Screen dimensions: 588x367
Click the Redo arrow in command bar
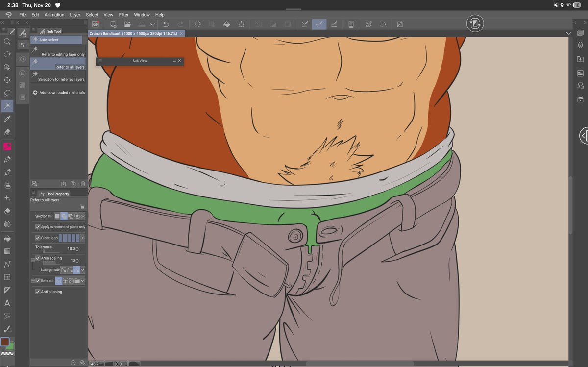(x=180, y=24)
